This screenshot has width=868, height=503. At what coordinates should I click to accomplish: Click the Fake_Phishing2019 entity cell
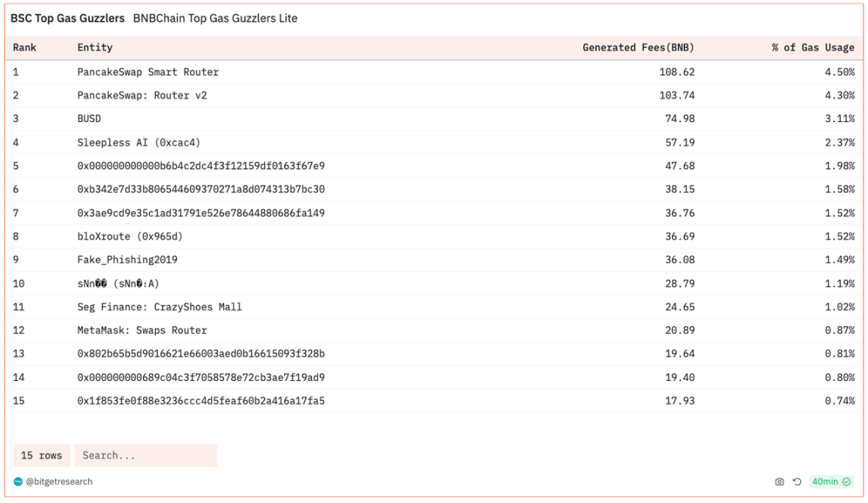pyautogui.click(x=127, y=260)
